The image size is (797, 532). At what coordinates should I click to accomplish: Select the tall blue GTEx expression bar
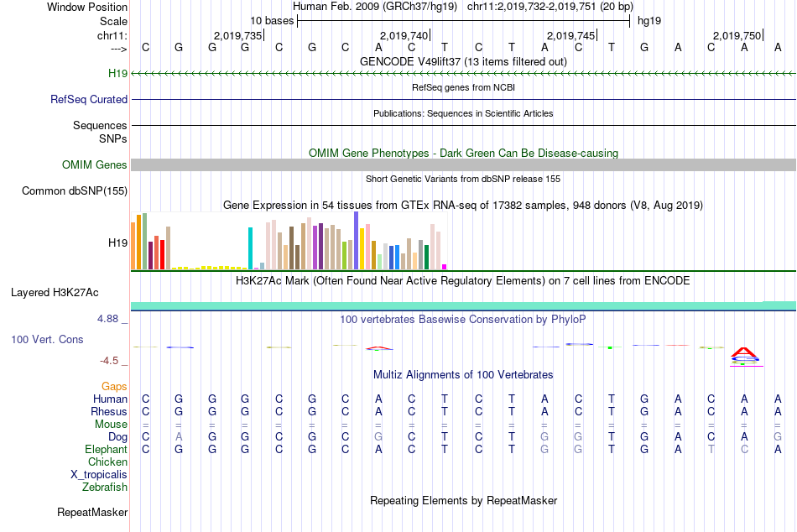pos(357,241)
